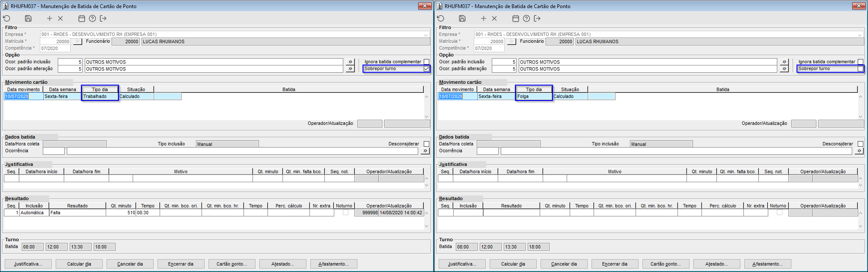Click Turno batida 08:00 field in left window

point(33,247)
